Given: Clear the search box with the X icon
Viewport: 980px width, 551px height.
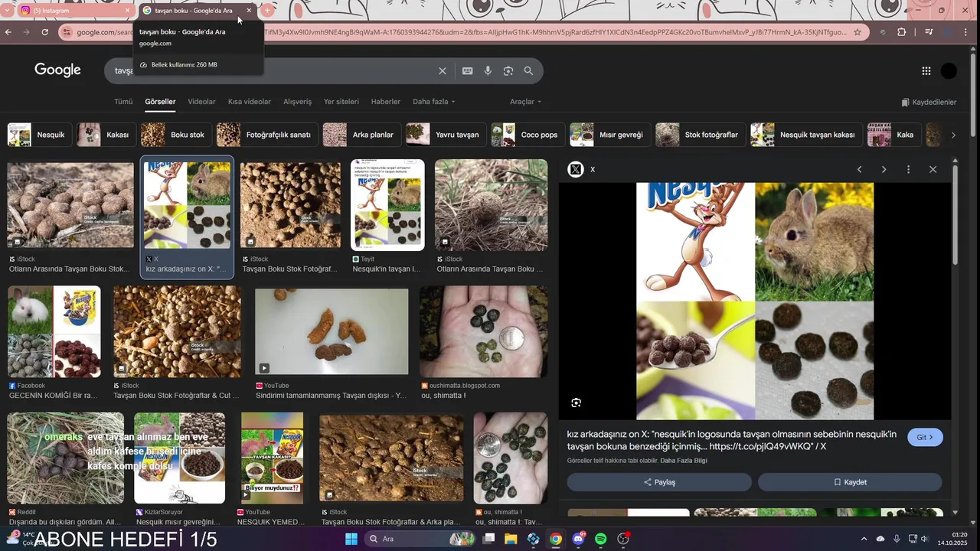Looking at the screenshot, I should [443, 71].
